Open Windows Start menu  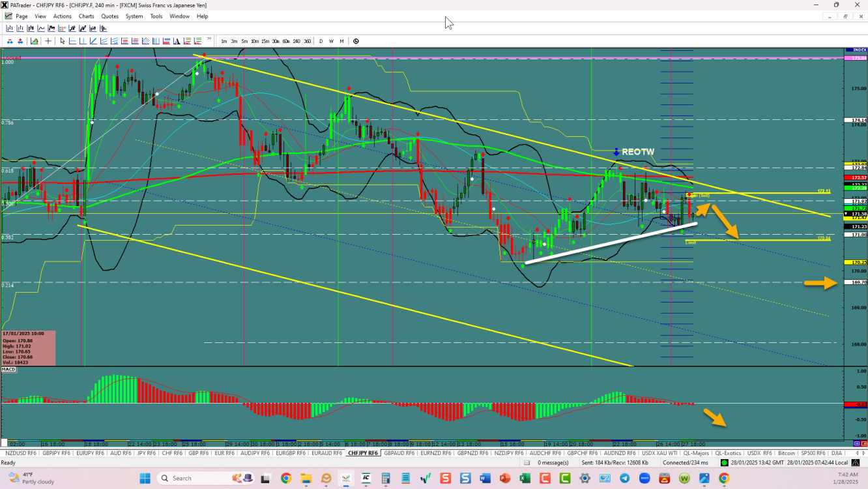pyautogui.click(x=145, y=478)
